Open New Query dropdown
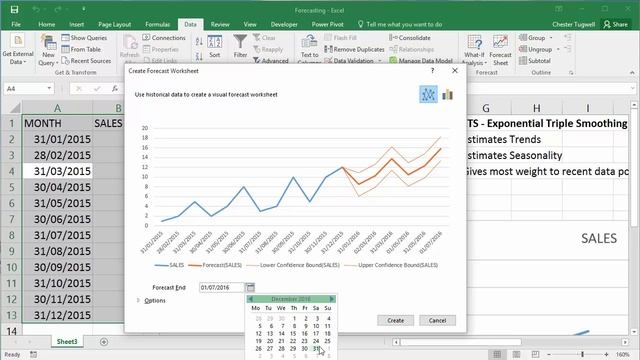The width and height of the screenshot is (640, 360). point(48,51)
